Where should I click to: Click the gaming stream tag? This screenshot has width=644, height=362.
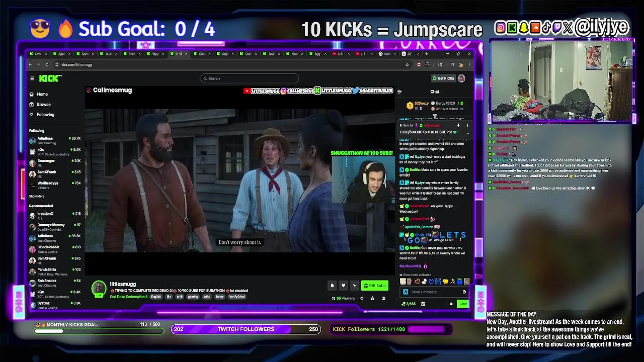point(193,297)
